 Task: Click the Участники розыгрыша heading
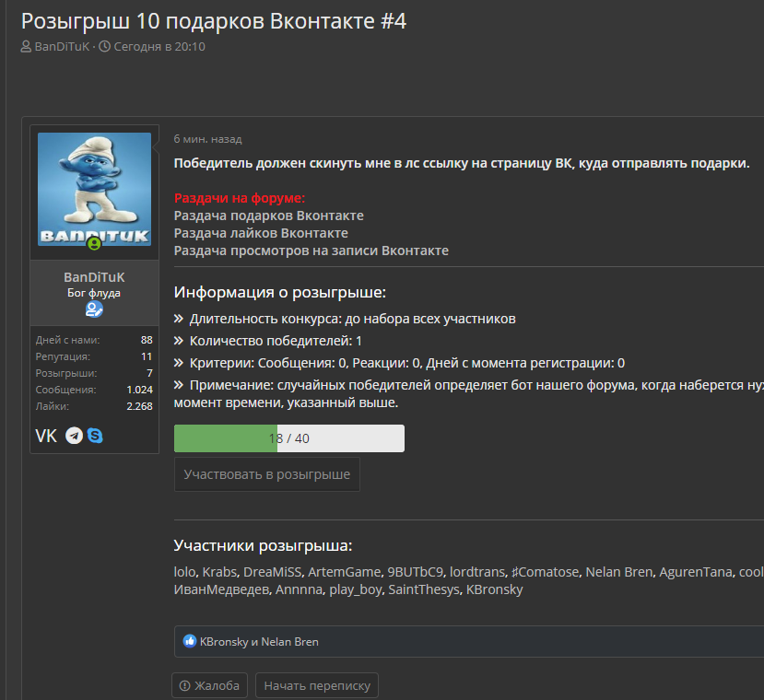click(263, 545)
